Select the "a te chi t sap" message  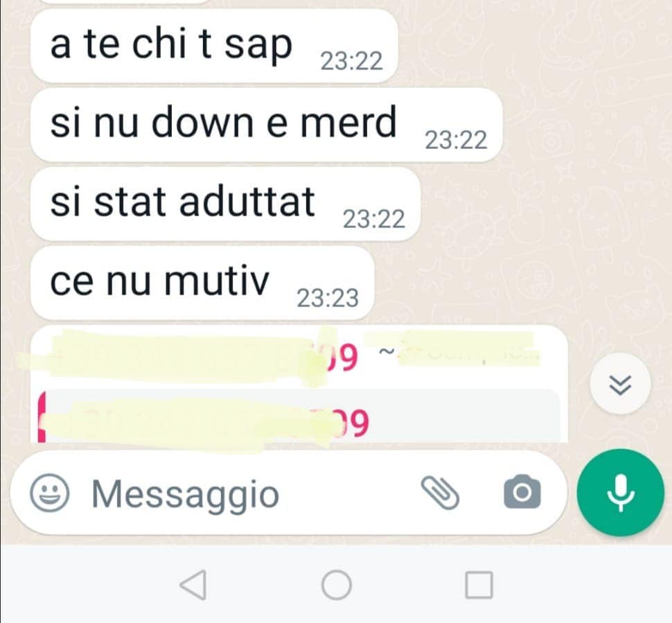tap(214, 46)
